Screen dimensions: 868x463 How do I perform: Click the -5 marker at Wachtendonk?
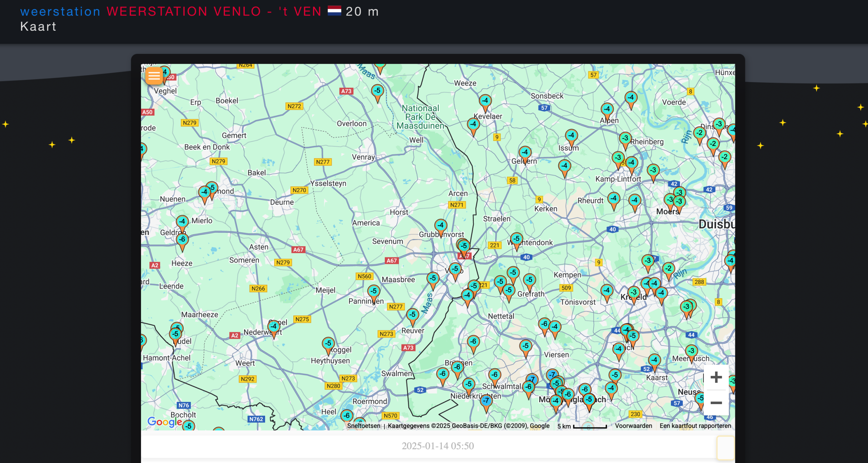[516, 239]
